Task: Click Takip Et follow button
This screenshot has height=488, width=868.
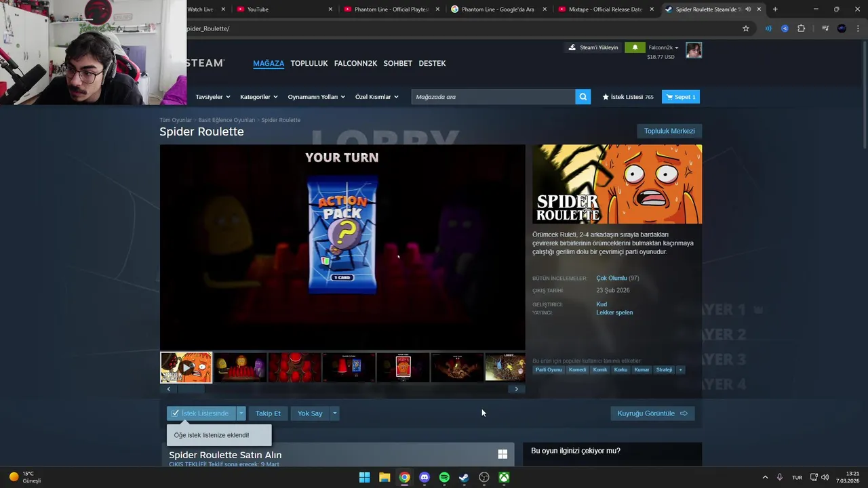Action: pyautogui.click(x=268, y=413)
